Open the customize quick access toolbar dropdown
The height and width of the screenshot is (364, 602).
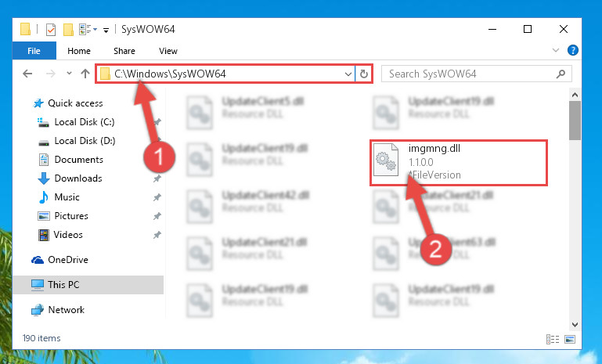106,30
